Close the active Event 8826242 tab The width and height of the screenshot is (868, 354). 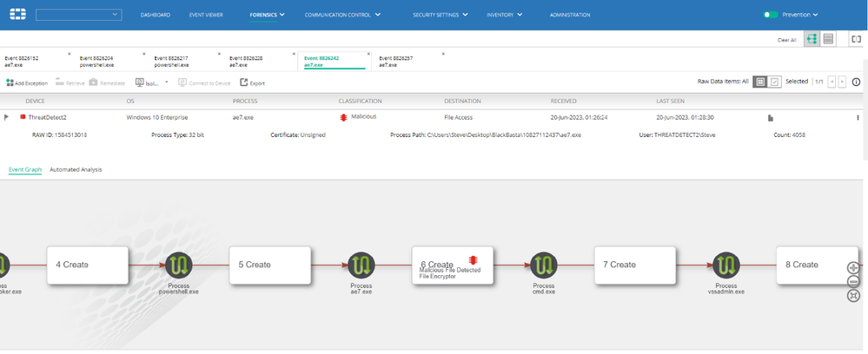pyautogui.click(x=368, y=54)
